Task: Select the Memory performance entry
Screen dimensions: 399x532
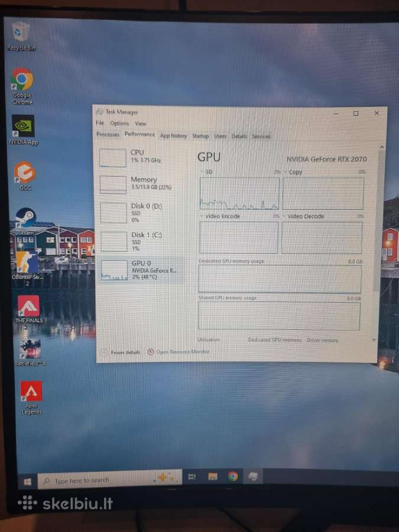Action: [141, 184]
